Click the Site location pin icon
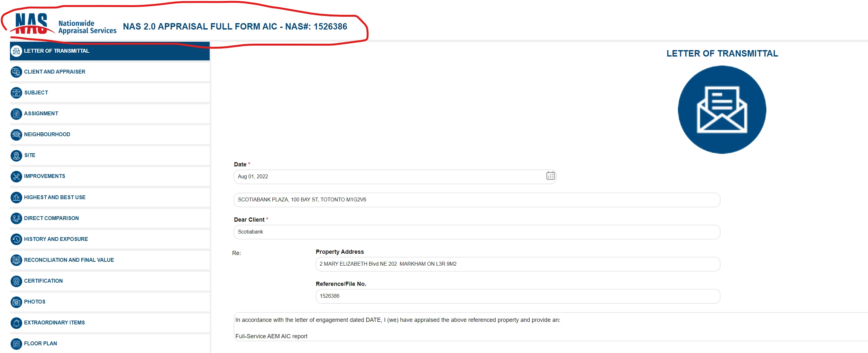 [16, 155]
